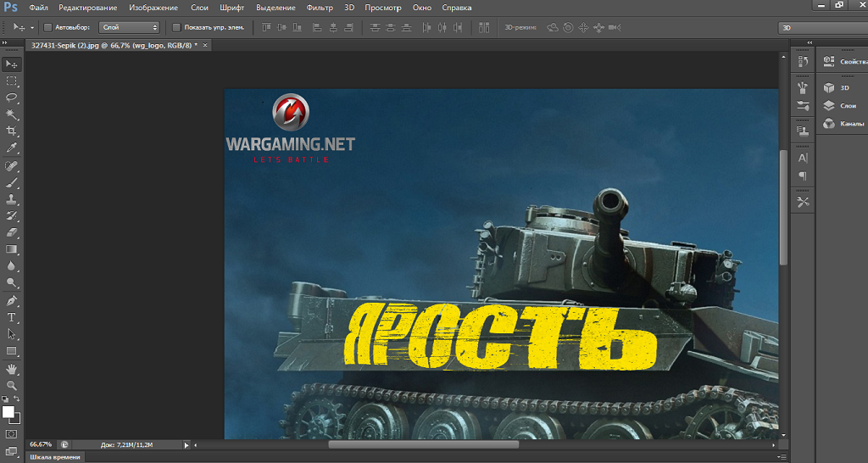The height and width of the screenshot is (463, 868).
Task: Open the Character panel icon
Action: coord(803,158)
